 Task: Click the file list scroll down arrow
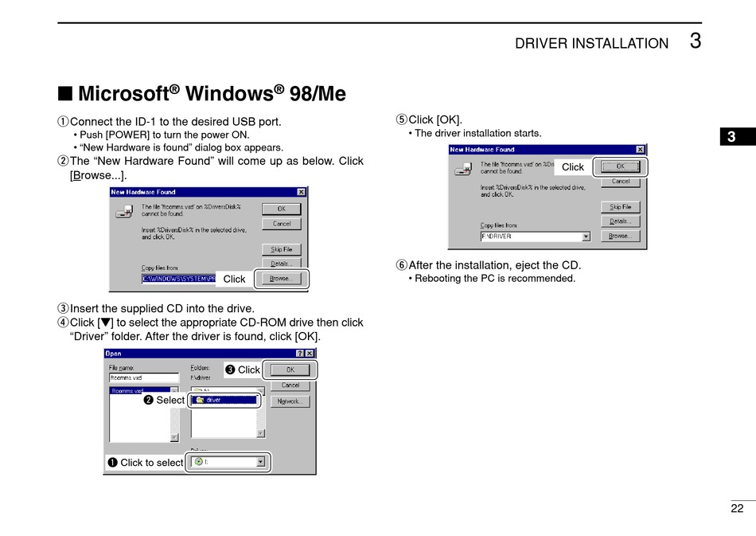click(x=174, y=436)
